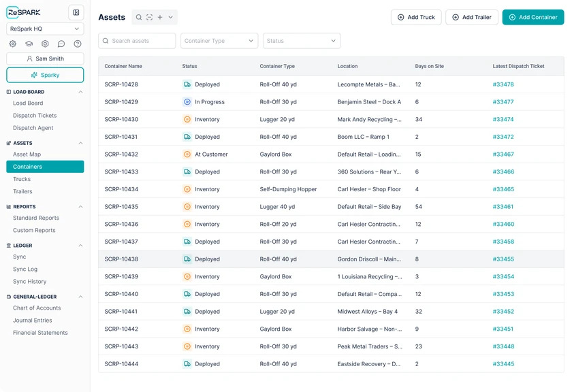Click Deployed status icon for SCRP-10444
572x392 pixels.
click(187, 364)
